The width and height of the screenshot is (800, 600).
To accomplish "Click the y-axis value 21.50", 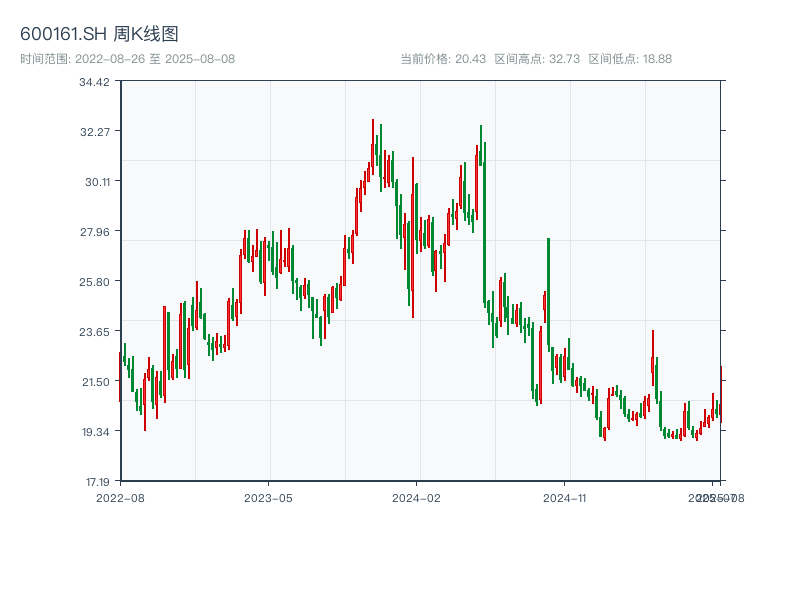I will 96,383.
